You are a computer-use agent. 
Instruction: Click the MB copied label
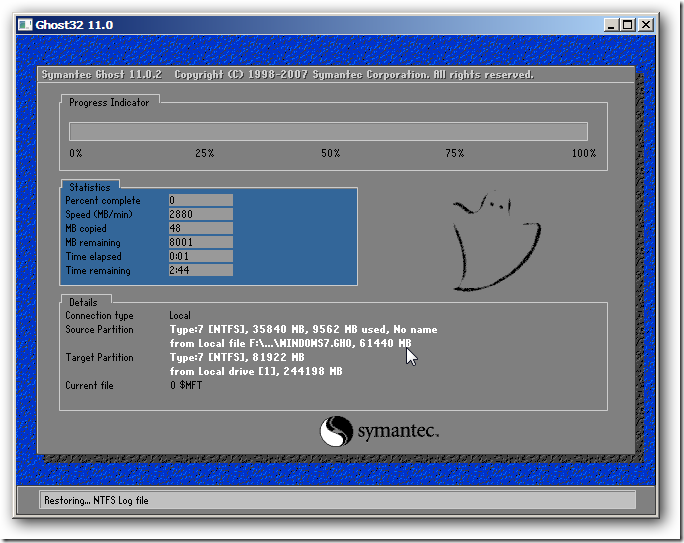point(86,229)
